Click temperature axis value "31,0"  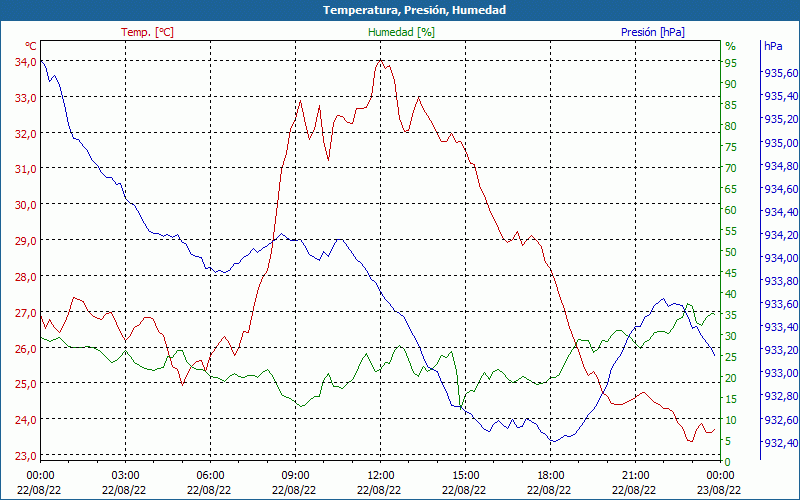26,169
